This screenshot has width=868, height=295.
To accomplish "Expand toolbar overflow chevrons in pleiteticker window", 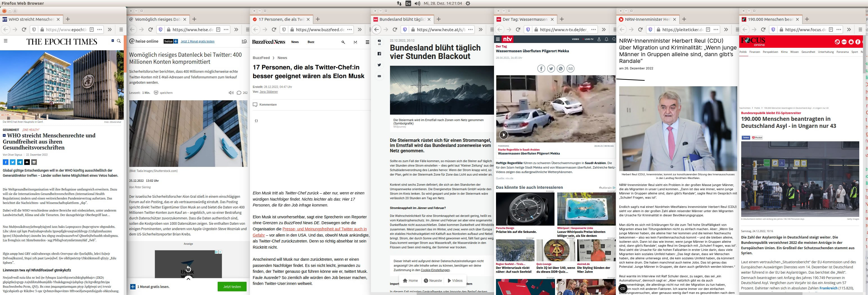I will coord(726,29).
